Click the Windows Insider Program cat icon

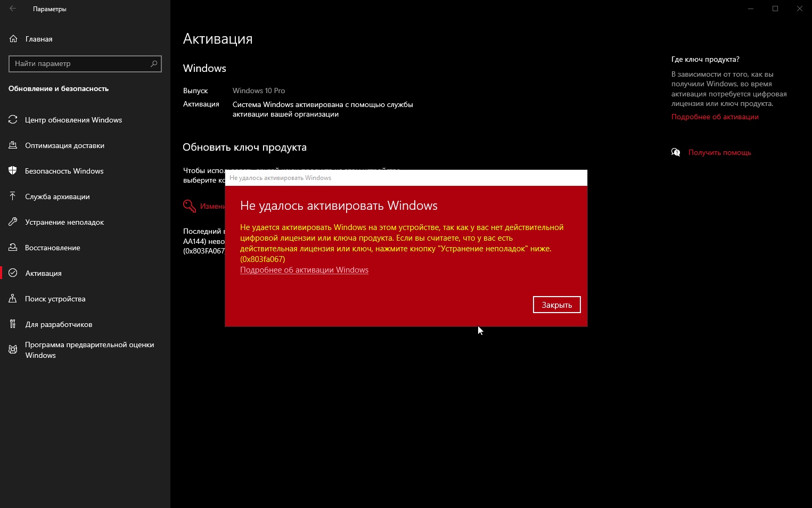click(x=13, y=350)
